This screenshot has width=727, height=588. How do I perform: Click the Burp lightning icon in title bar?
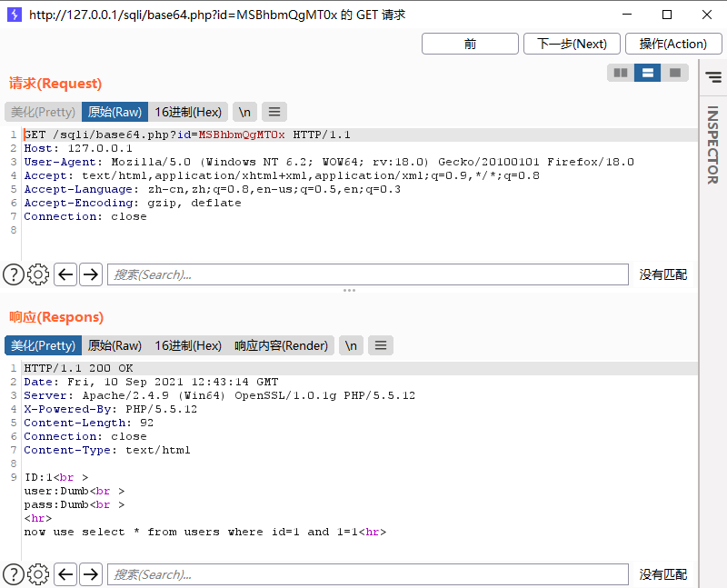[x=15, y=15]
